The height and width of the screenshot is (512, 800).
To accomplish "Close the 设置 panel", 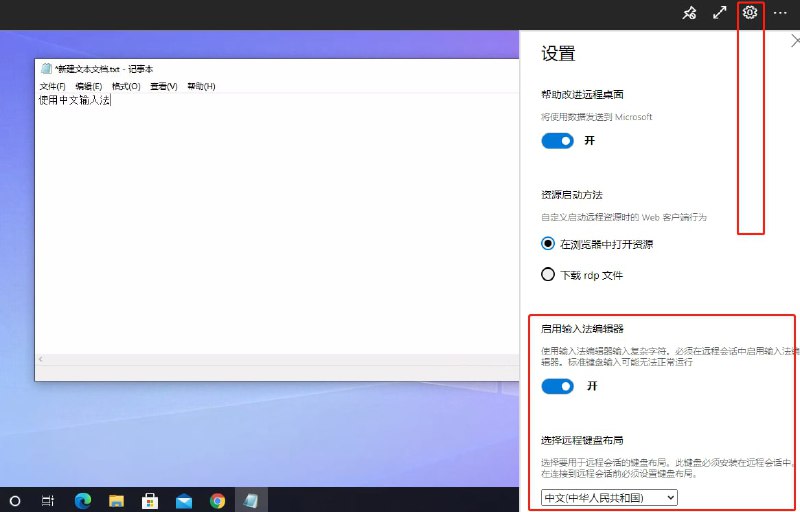I will click(795, 41).
